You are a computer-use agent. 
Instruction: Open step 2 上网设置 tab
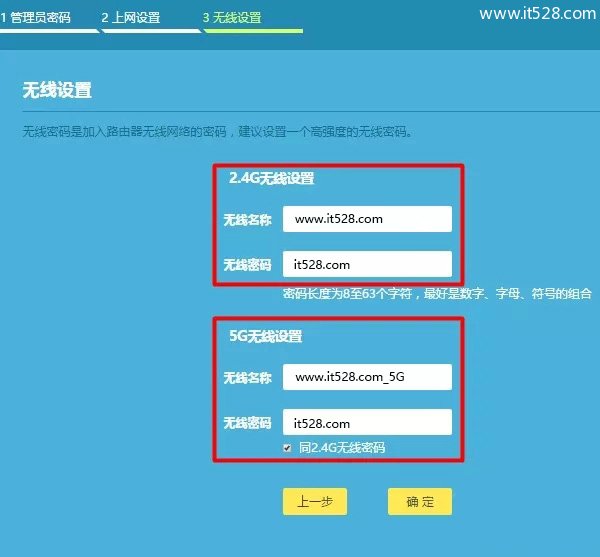[x=131, y=18]
